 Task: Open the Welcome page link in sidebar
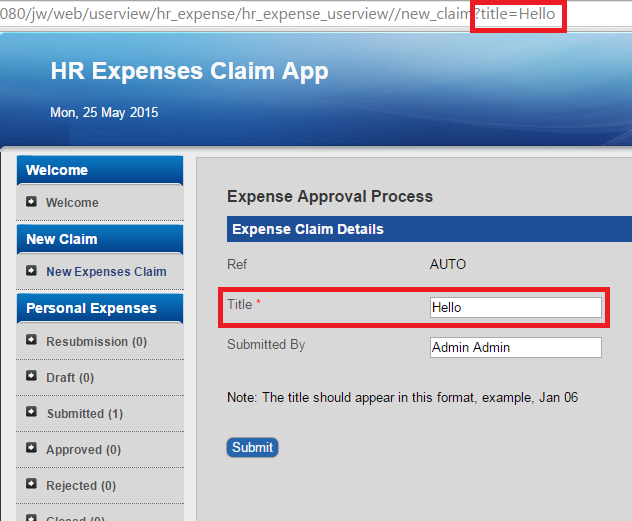click(x=72, y=203)
